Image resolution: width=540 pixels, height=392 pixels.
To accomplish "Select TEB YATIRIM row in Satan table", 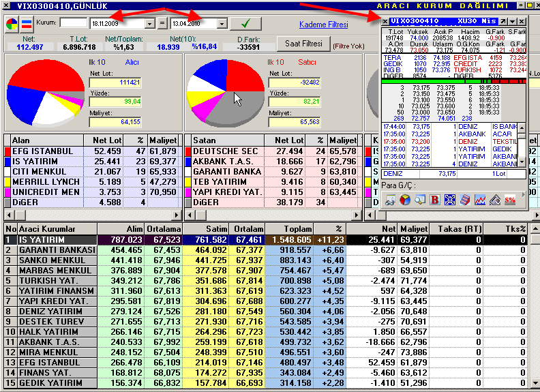I will click(x=273, y=182).
